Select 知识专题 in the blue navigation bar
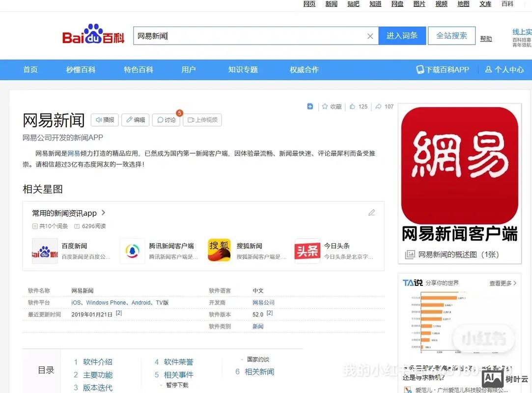Image resolution: width=532 pixels, height=393 pixels. point(242,69)
